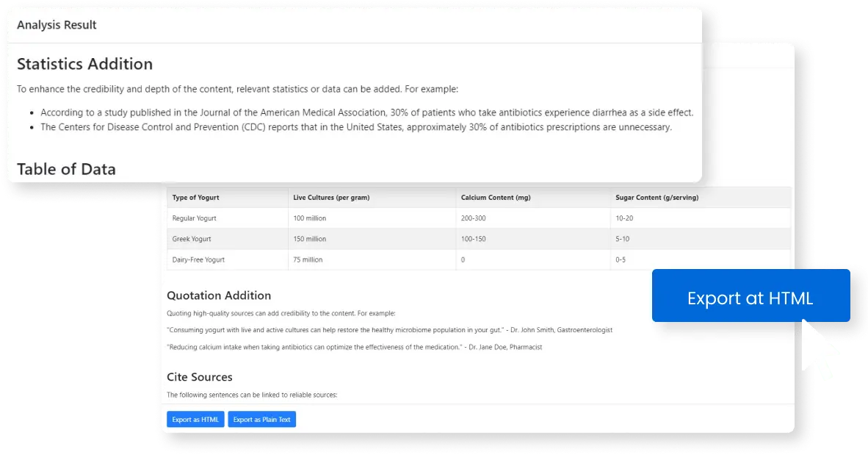868x455 pixels.
Task: Click the small Export as HTML button
Action: (195, 420)
